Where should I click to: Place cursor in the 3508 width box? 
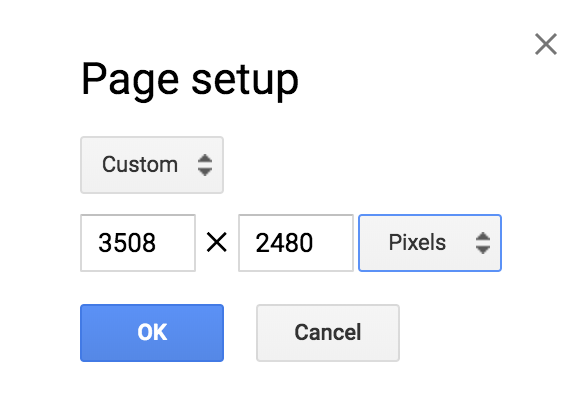click(x=138, y=243)
